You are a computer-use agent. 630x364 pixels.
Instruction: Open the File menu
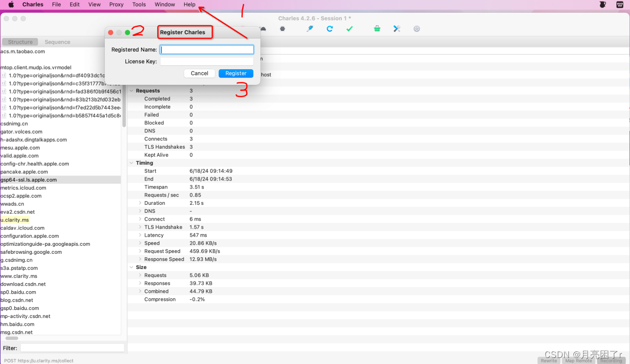click(x=57, y=5)
